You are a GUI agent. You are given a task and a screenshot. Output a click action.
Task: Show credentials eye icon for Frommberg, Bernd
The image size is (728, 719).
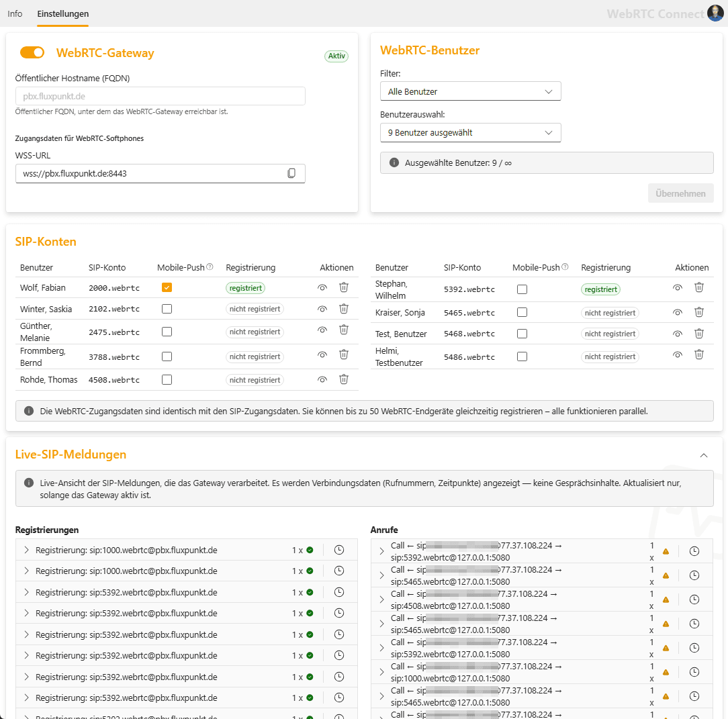pyautogui.click(x=322, y=354)
